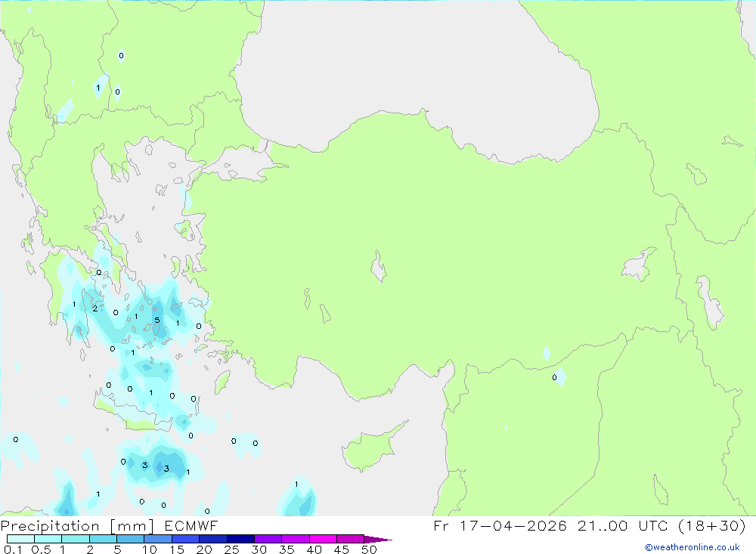Click the legend tick label '35'
This screenshot has height=554, width=756.
click(x=287, y=549)
